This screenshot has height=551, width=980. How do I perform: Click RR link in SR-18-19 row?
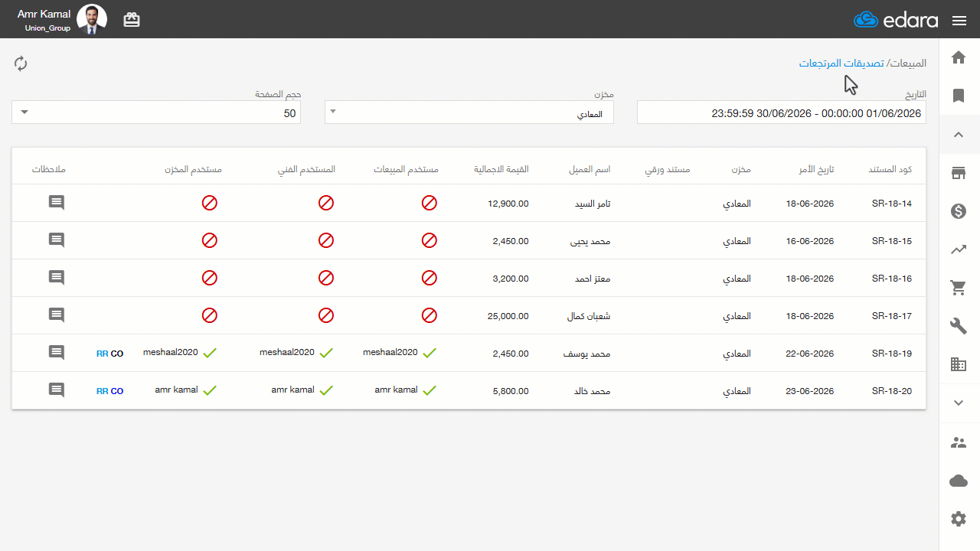click(x=102, y=354)
